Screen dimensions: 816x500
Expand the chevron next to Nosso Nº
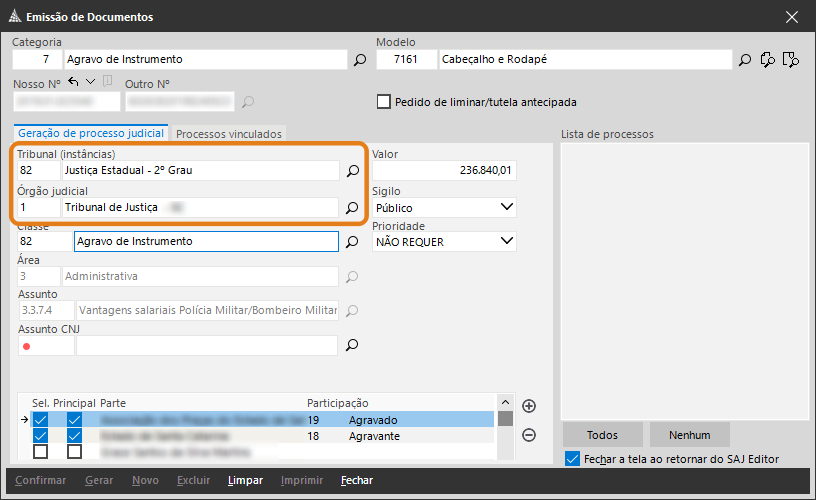coord(91,82)
